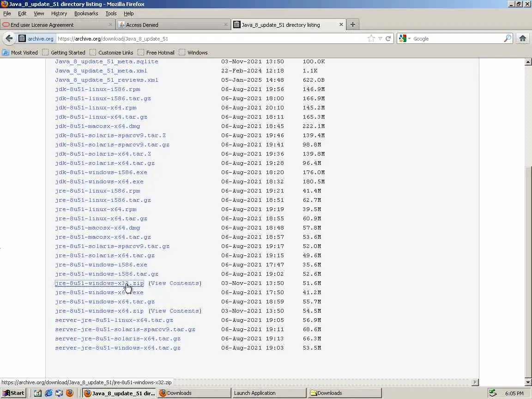
Task: Open the Tools menu
Action: pyautogui.click(x=111, y=13)
